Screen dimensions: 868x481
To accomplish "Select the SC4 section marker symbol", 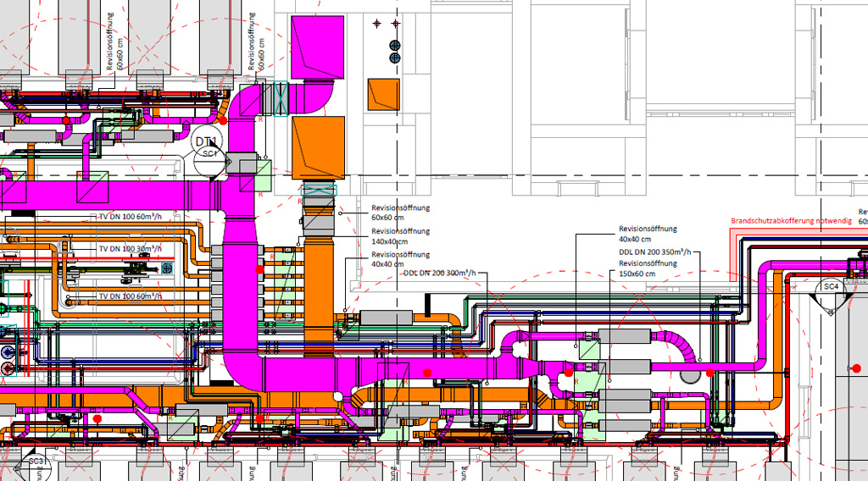I will pyautogui.click(x=831, y=287).
